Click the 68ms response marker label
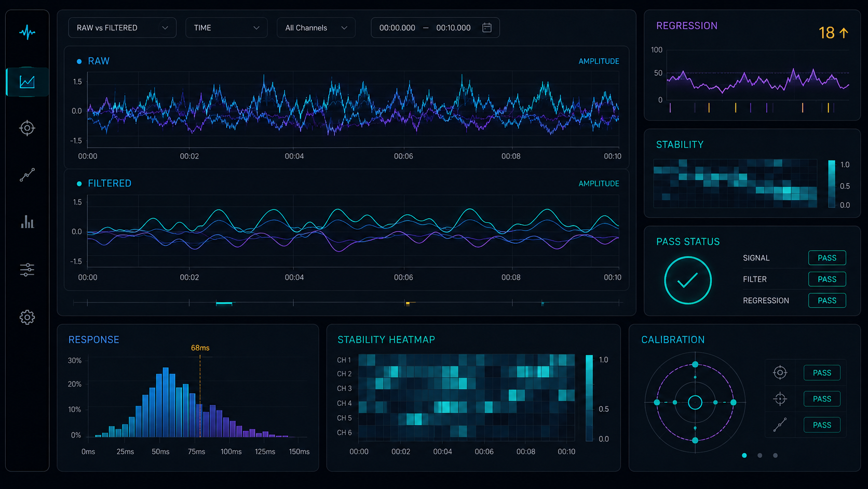The image size is (868, 489). coord(200,348)
